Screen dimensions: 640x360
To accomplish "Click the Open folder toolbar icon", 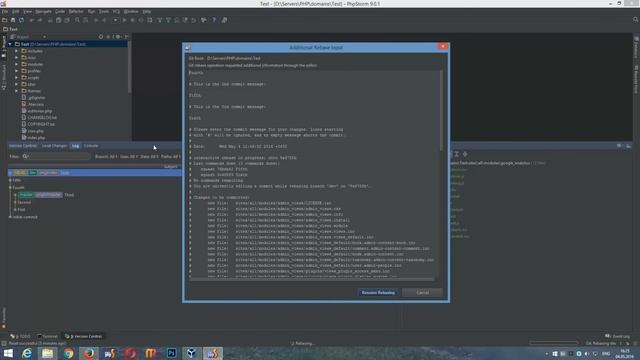I will 4,20.
